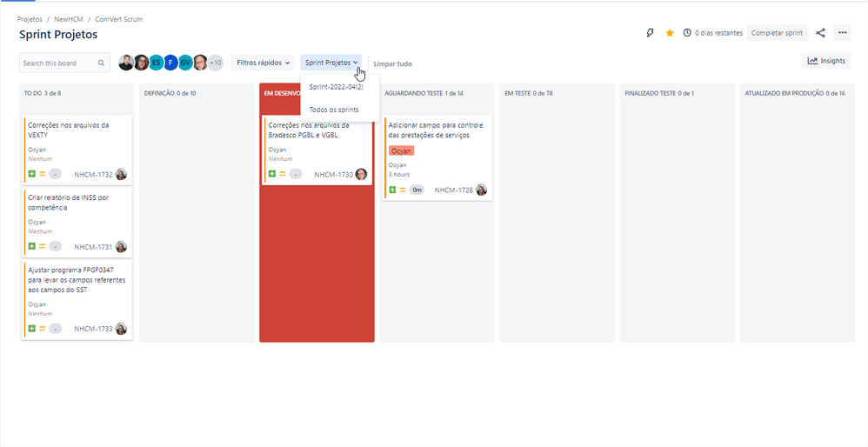Open the Filtros rápidos dropdown
The image size is (868, 447).
coord(263,63)
